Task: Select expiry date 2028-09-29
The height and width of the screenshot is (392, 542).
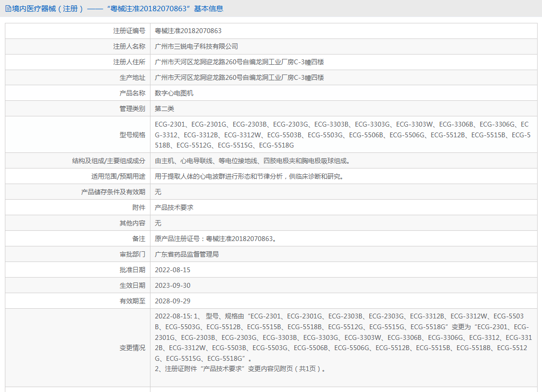Action: (172, 301)
